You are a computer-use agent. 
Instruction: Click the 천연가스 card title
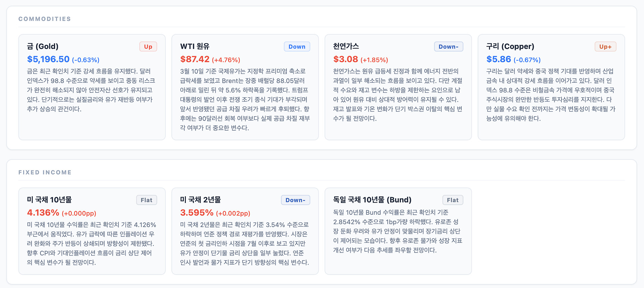346,46
